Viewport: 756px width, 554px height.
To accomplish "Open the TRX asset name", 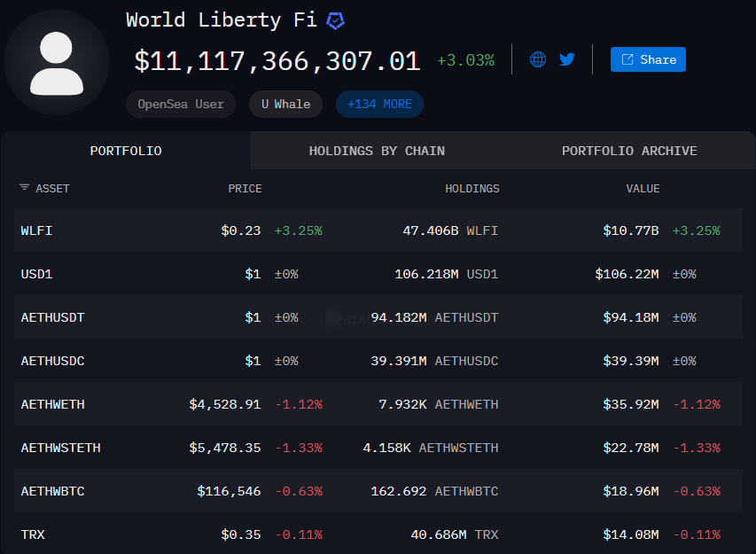I will pyautogui.click(x=33, y=534).
